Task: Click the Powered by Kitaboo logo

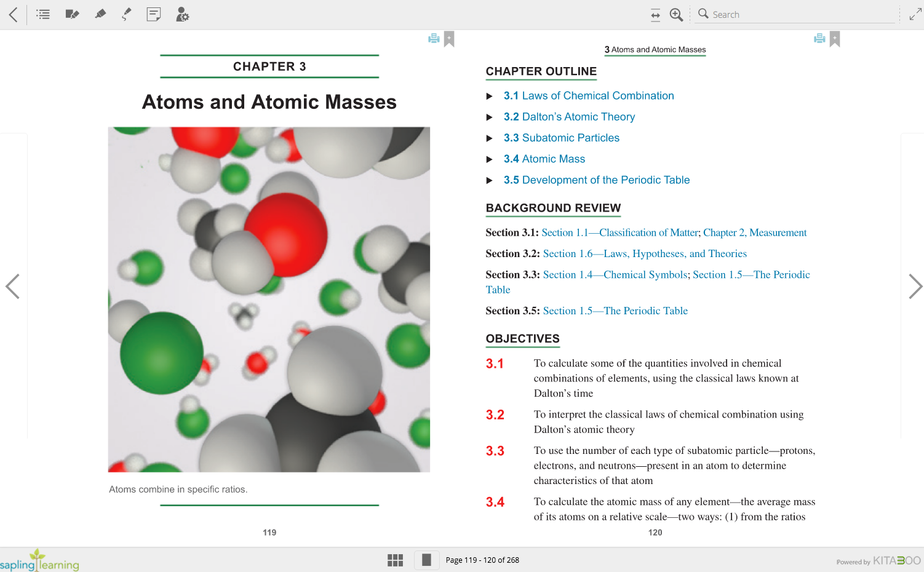Action: coord(878,560)
